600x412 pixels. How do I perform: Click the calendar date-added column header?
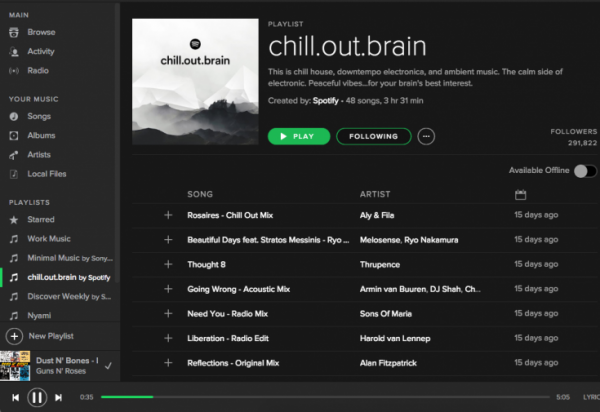(x=520, y=194)
